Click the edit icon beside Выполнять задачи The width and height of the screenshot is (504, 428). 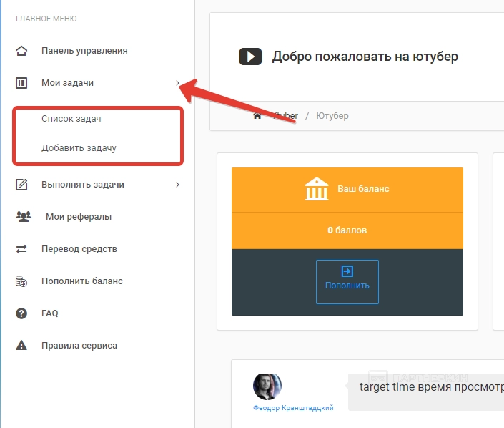[21, 185]
